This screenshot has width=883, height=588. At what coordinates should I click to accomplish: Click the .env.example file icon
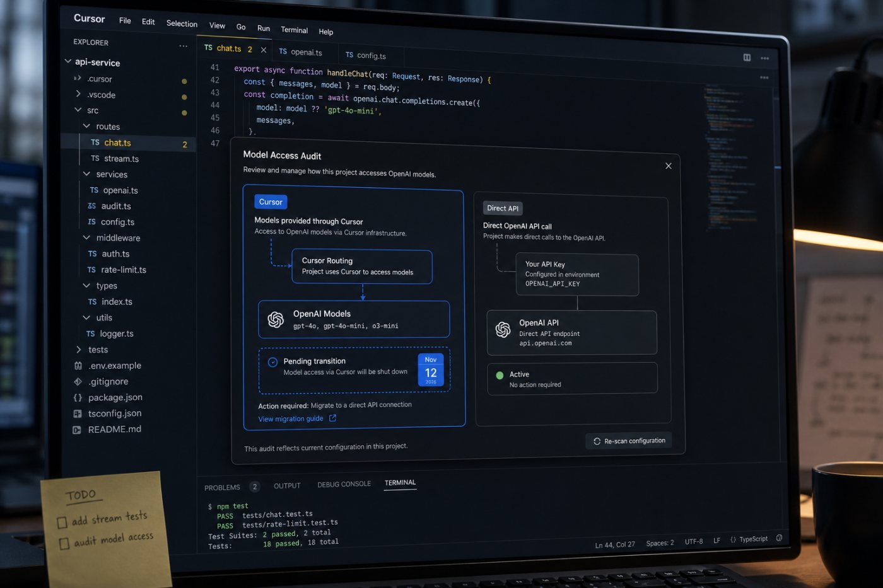point(78,366)
